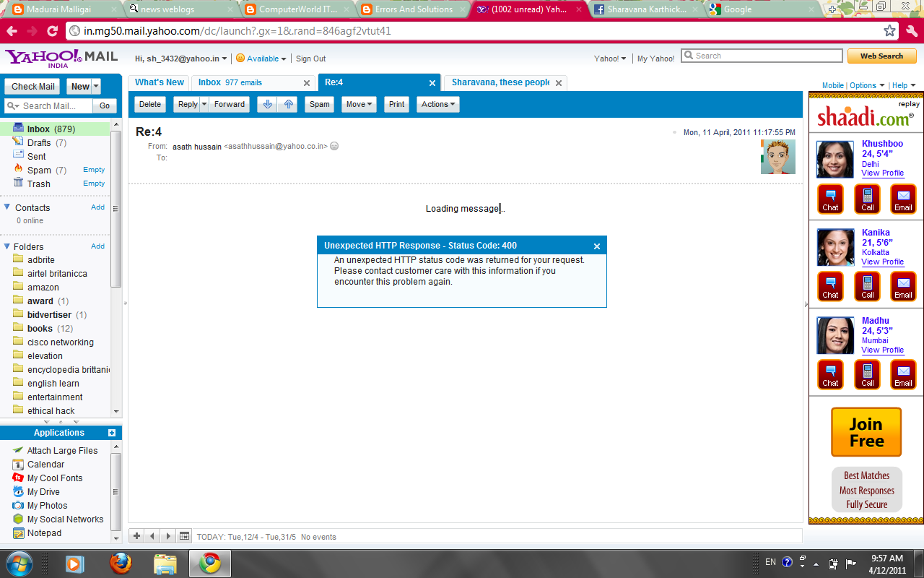The height and width of the screenshot is (578, 924).
Task: Bookmark this page with the star icon
Action: [x=889, y=31]
